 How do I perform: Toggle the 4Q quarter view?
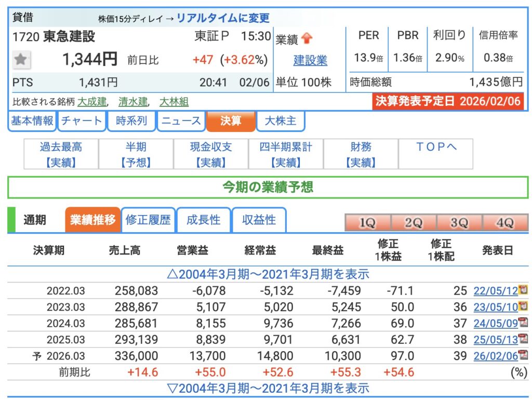pyautogui.click(x=505, y=223)
